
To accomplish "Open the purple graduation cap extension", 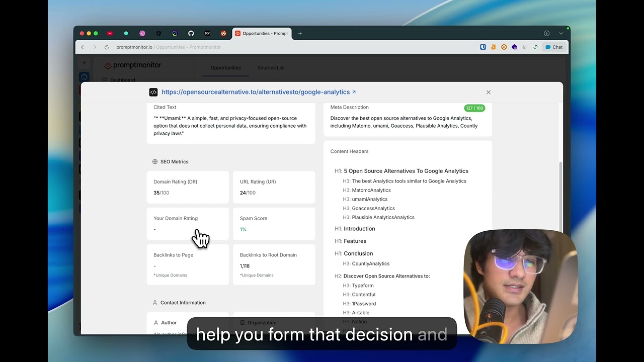I will [x=514, y=47].
